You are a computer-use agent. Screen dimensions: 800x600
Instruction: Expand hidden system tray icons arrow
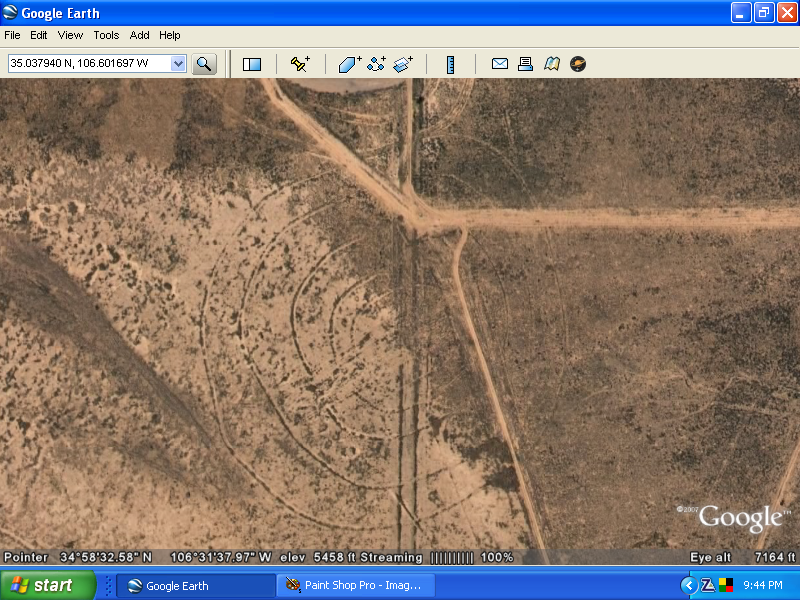click(x=689, y=586)
